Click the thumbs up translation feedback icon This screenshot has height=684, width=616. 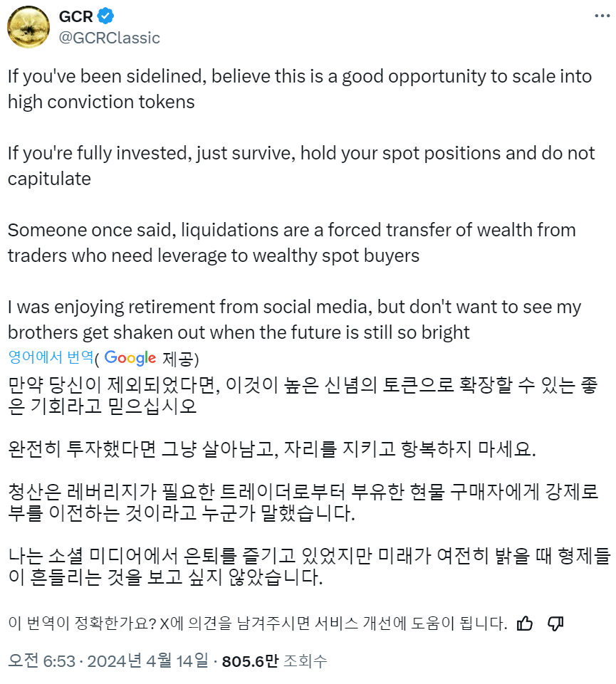(x=525, y=624)
